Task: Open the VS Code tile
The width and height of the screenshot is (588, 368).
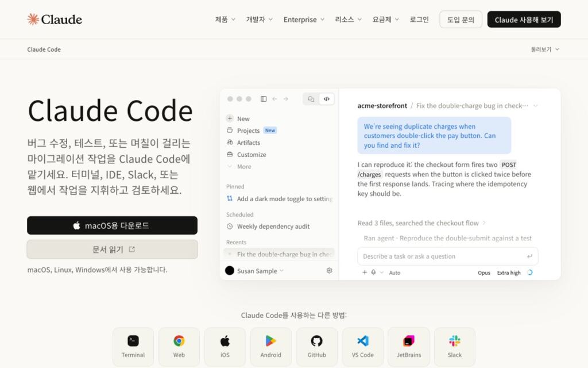Action: tap(363, 347)
